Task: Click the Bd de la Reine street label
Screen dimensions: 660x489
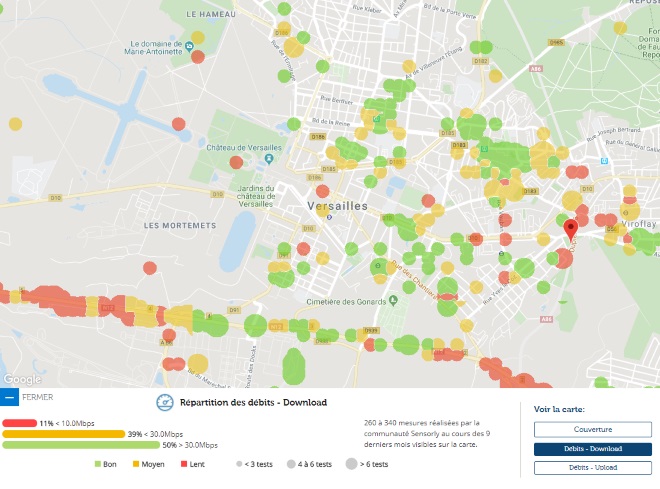Action: coord(331,122)
